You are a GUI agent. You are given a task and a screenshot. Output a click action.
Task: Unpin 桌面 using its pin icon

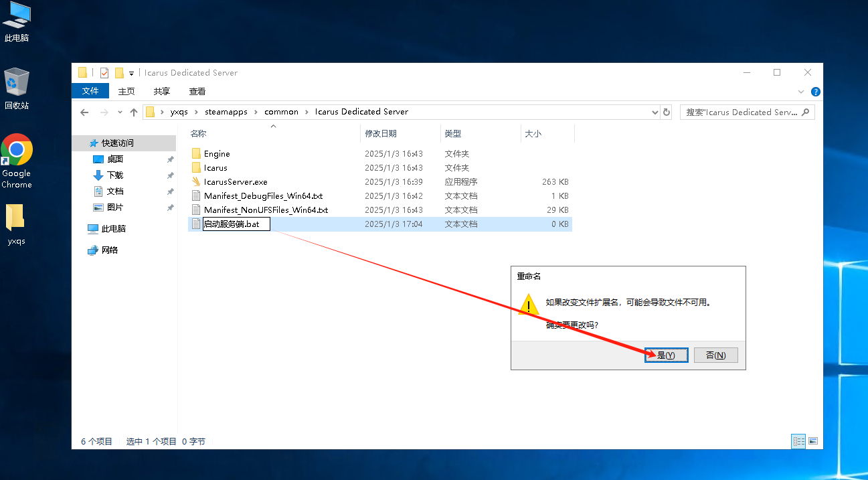point(170,159)
